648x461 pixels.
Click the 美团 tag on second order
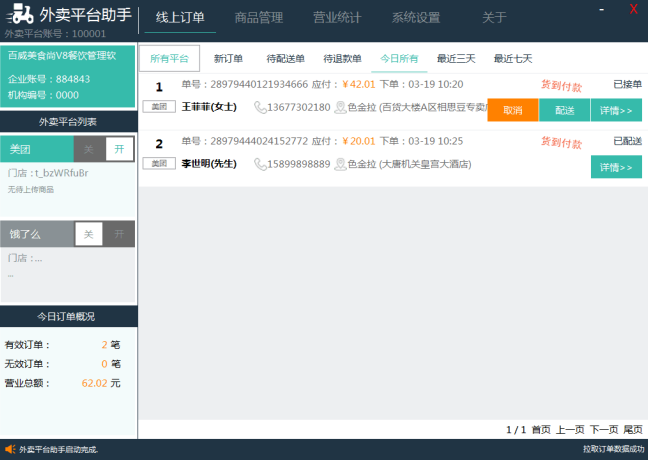coord(157,163)
